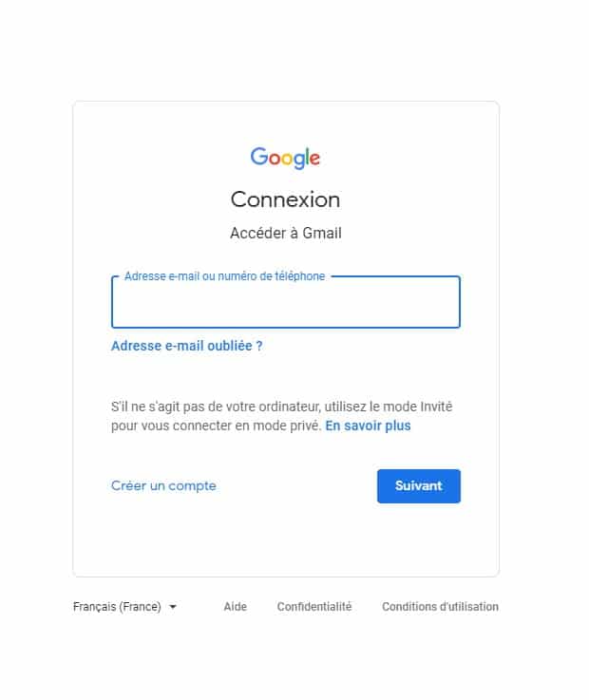Click the blank page area above the sign-in card
The image size is (589, 700).
tap(285, 47)
